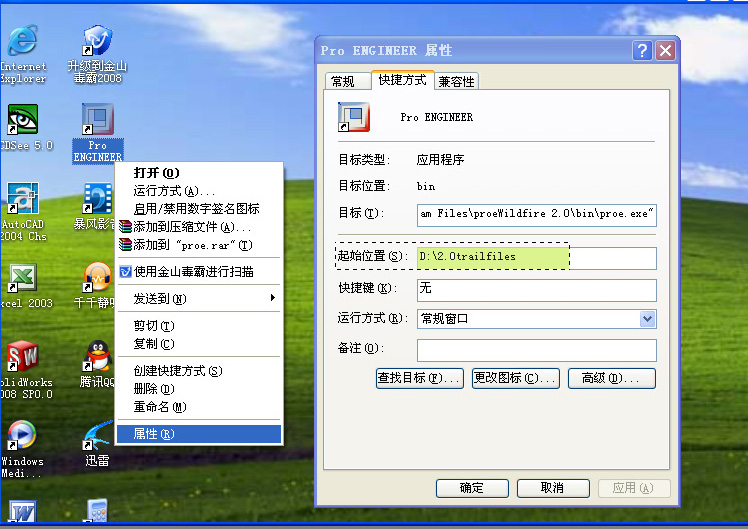This screenshot has width=748, height=529.
Task: Click the 确定 button
Action: 472,488
